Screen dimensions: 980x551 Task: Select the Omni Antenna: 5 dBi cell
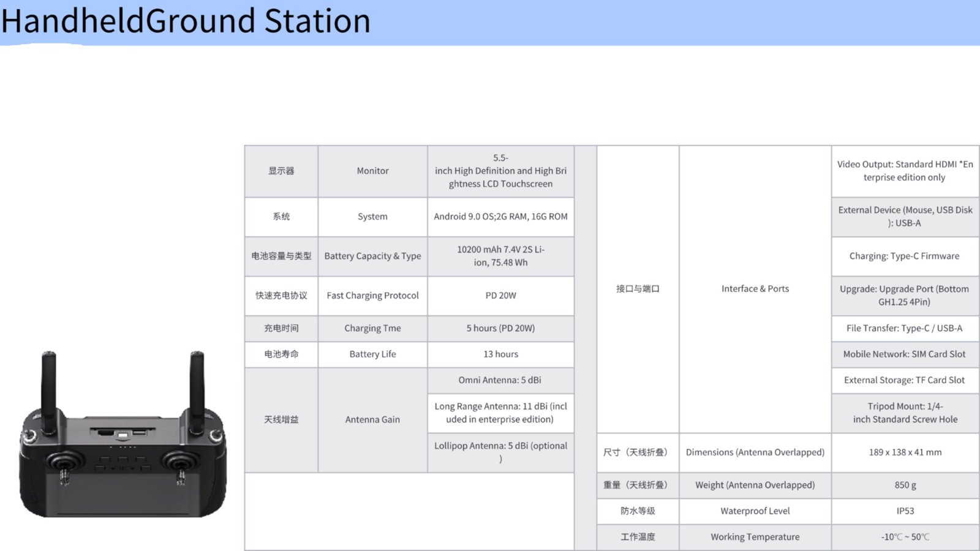coord(500,380)
